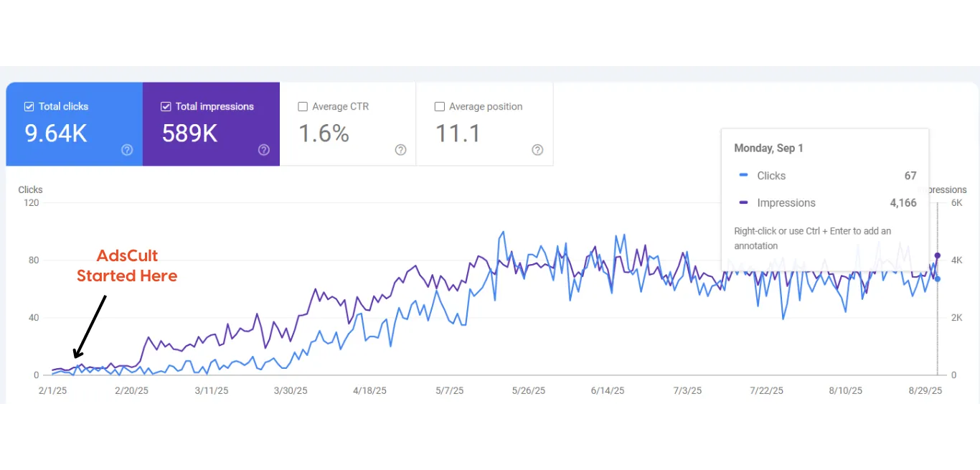Click the blue Clicks legend swatch in tooltip
Screen dimensions: 980x470
tap(743, 176)
